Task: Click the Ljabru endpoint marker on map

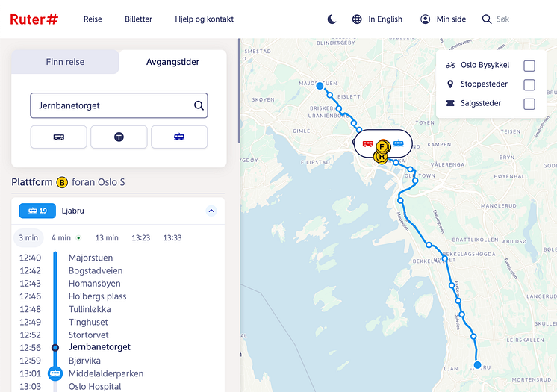Action: [477, 365]
